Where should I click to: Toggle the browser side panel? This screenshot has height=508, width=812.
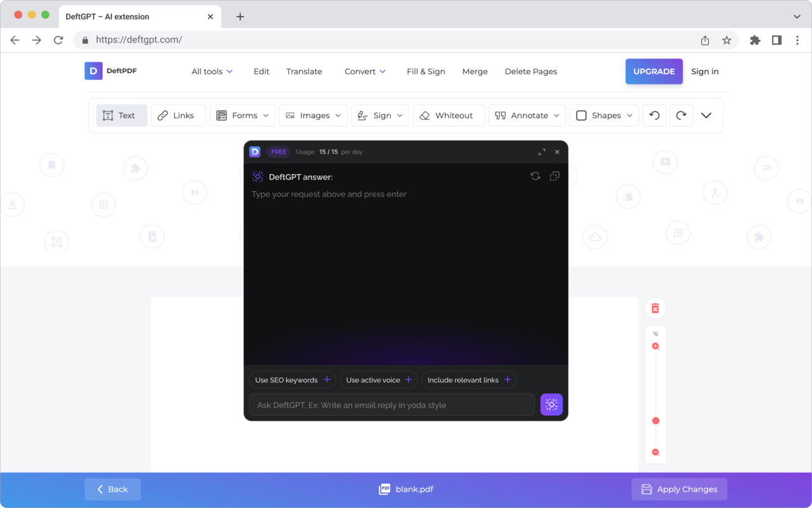776,40
